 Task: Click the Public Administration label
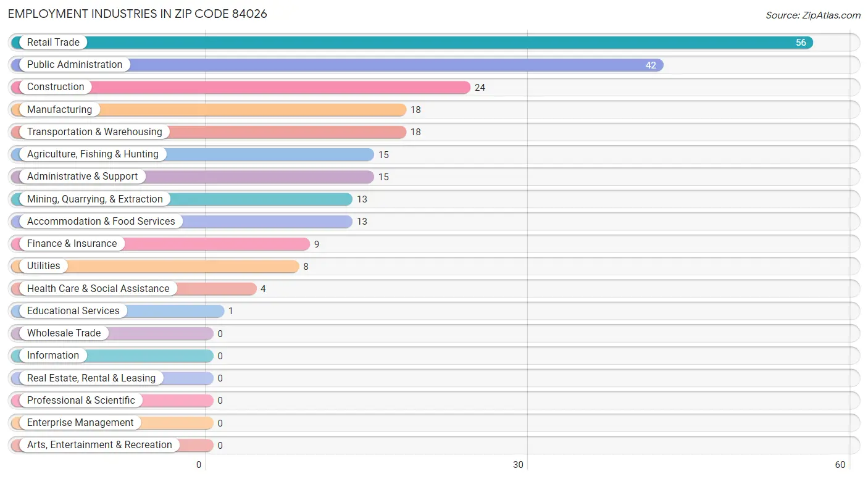tap(75, 64)
